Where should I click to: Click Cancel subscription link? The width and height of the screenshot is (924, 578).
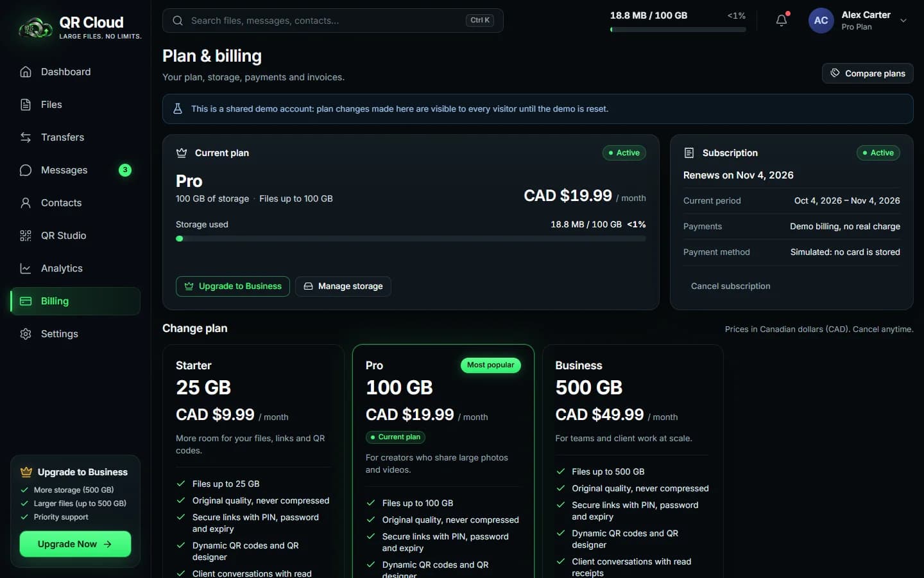pos(730,286)
